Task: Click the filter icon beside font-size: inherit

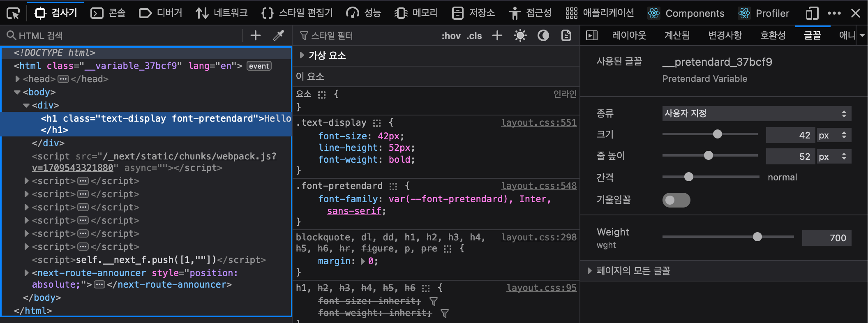Action: coord(434,301)
